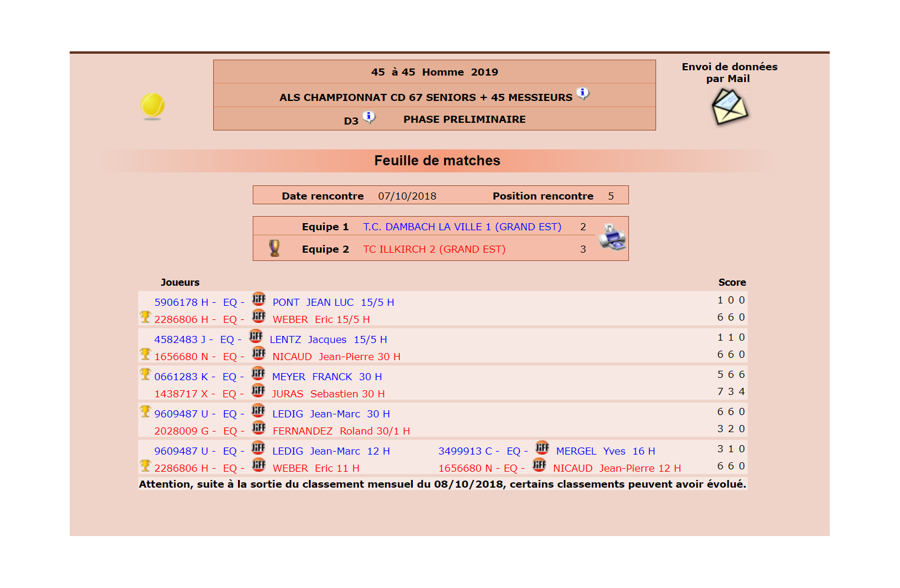
Task: Open the mail envelope icon to send data
Action: pyautogui.click(x=730, y=106)
